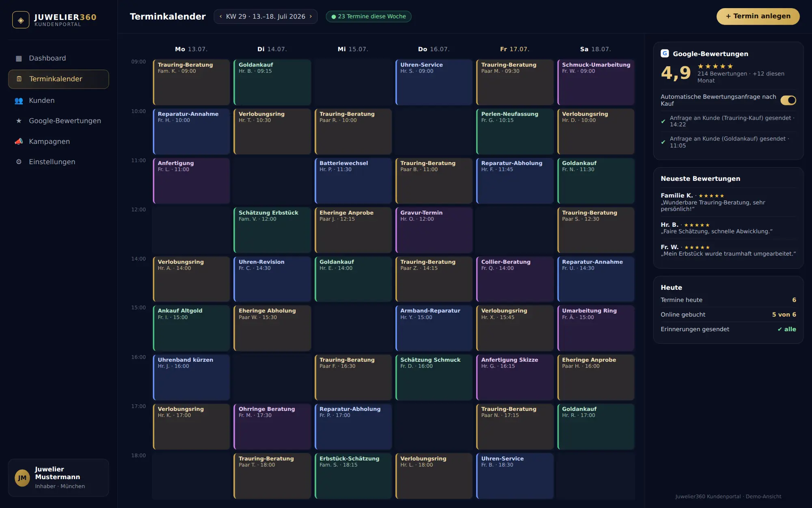Viewport: 812px width, 508px height.
Task: Open Schmuck-Umarbeitung appointment Fr. W. 09:00
Action: pos(596,82)
